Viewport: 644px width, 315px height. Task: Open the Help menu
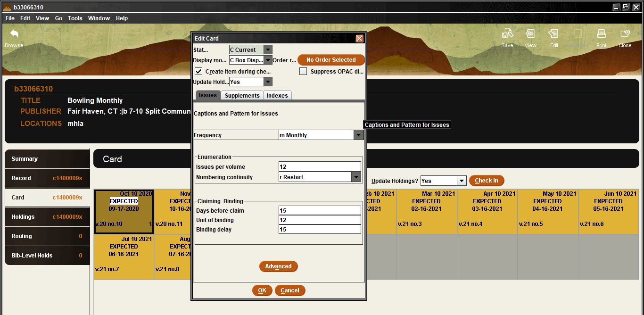click(x=122, y=18)
